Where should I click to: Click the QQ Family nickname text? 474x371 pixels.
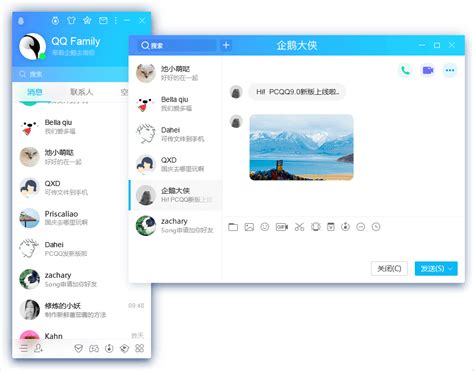[x=76, y=41]
